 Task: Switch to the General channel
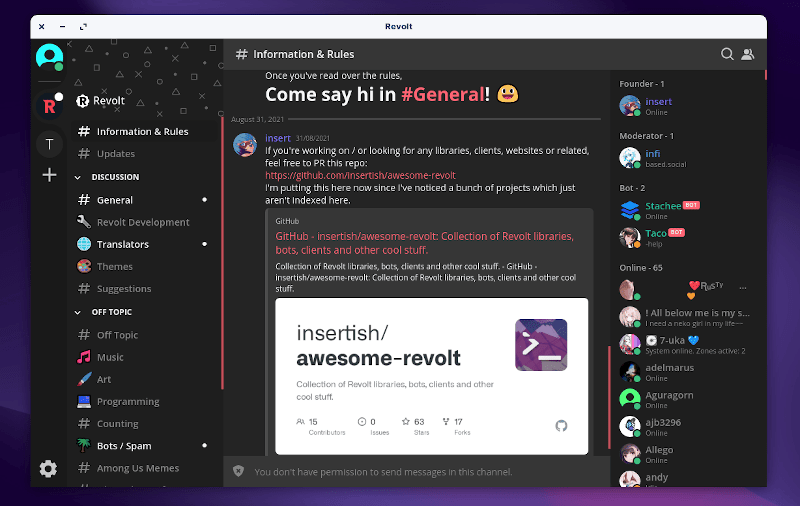coord(114,200)
